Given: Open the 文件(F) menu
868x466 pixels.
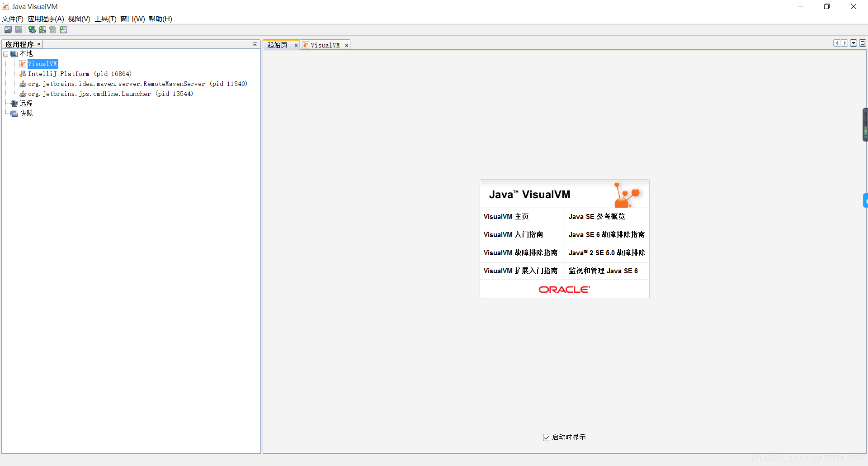Looking at the screenshot, I should tap(13, 19).
